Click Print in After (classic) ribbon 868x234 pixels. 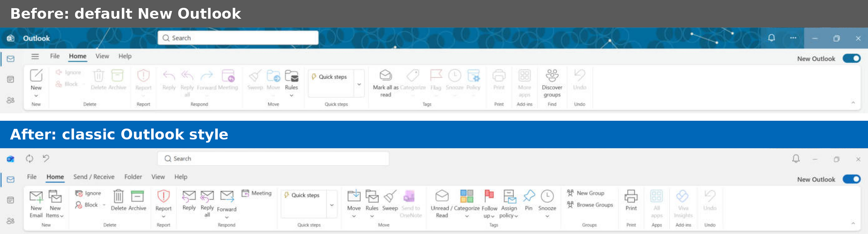631,200
